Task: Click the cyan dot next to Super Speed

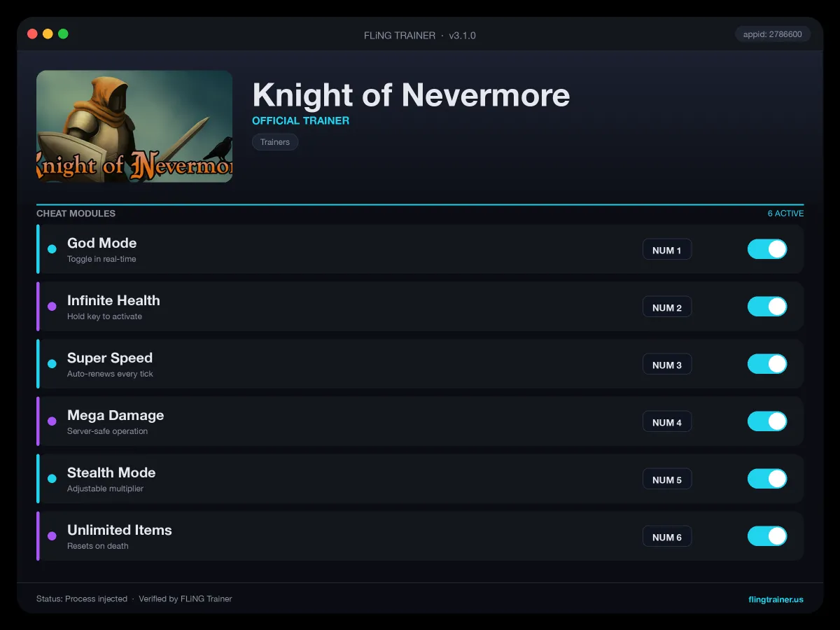Action: [52, 364]
